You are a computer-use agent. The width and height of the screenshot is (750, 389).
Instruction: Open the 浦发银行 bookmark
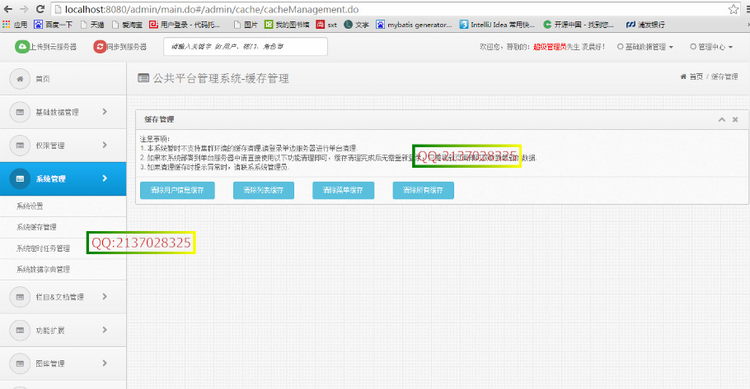(645, 24)
